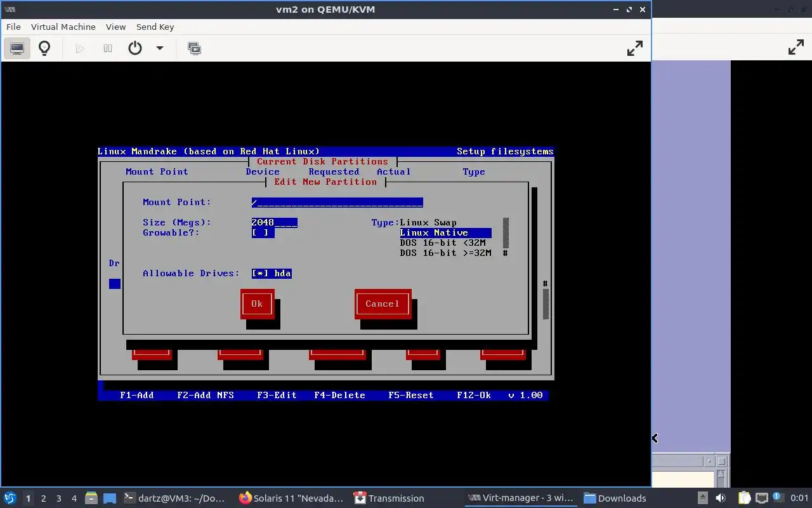Viewport: 812px width, 508px height.
Task: Click Ok in Edit New Partition
Action: pyautogui.click(x=257, y=304)
